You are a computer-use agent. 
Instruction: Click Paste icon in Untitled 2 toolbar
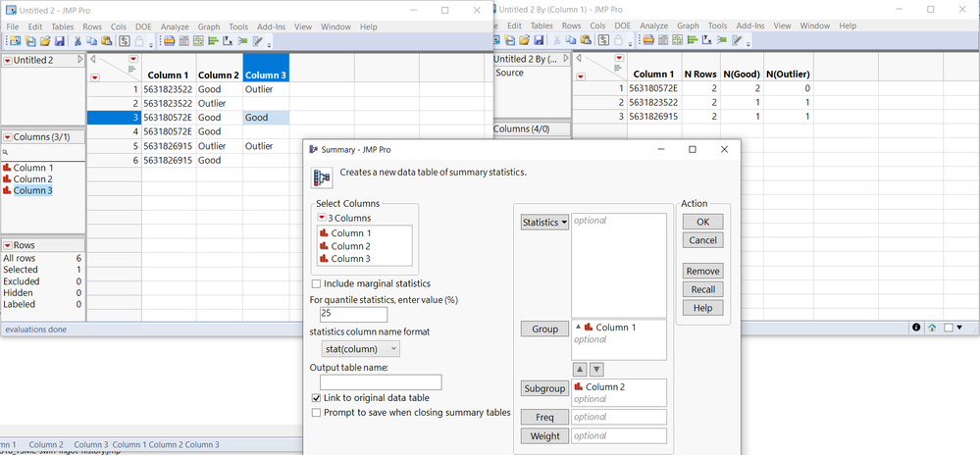click(x=106, y=40)
